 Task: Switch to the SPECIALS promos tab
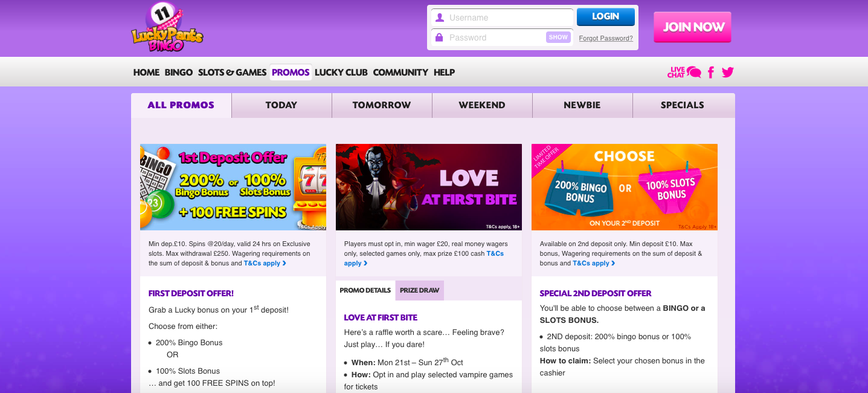[683, 105]
